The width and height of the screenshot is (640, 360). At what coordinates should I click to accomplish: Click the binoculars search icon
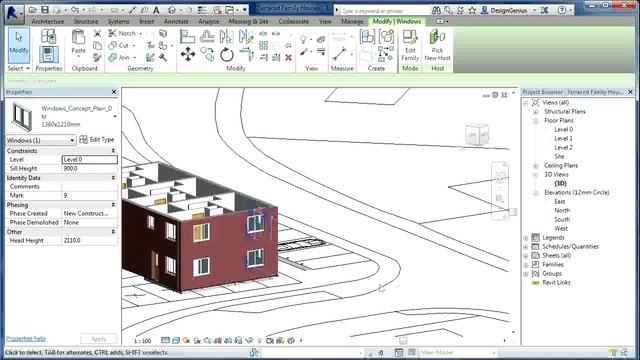tap(436, 10)
